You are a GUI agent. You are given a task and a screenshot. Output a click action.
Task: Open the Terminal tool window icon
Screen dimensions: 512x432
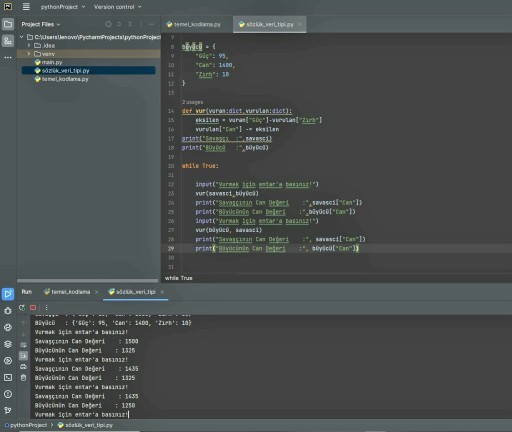[x=8, y=377]
